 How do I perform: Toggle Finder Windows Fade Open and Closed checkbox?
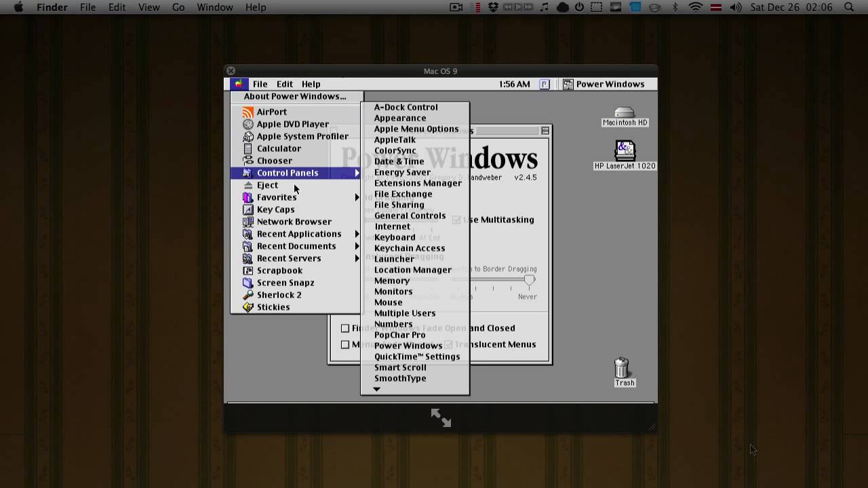click(345, 328)
